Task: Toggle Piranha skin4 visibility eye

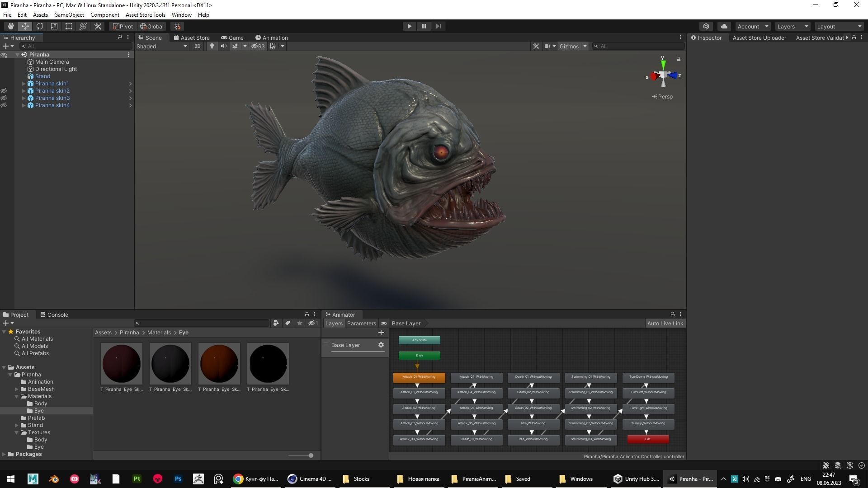Action: [x=4, y=105]
